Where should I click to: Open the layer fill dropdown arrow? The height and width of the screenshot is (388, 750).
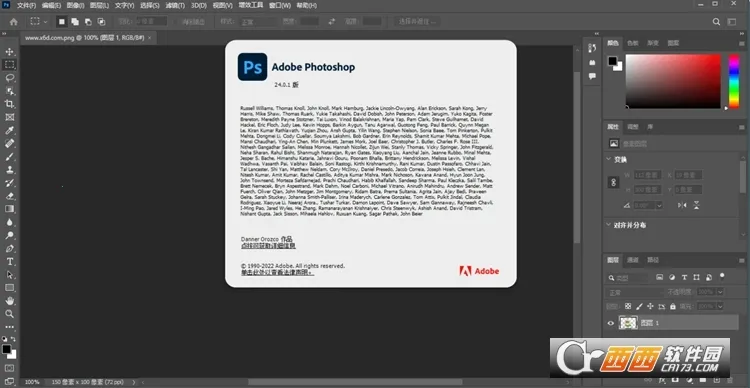pyautogui.click(x=719, y=306)
